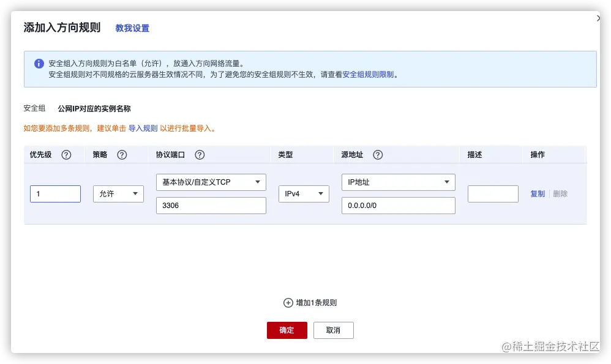Click the 优先级 column header label
The width and height of the screenshot is (611, 364).
[x=40, y=155]
